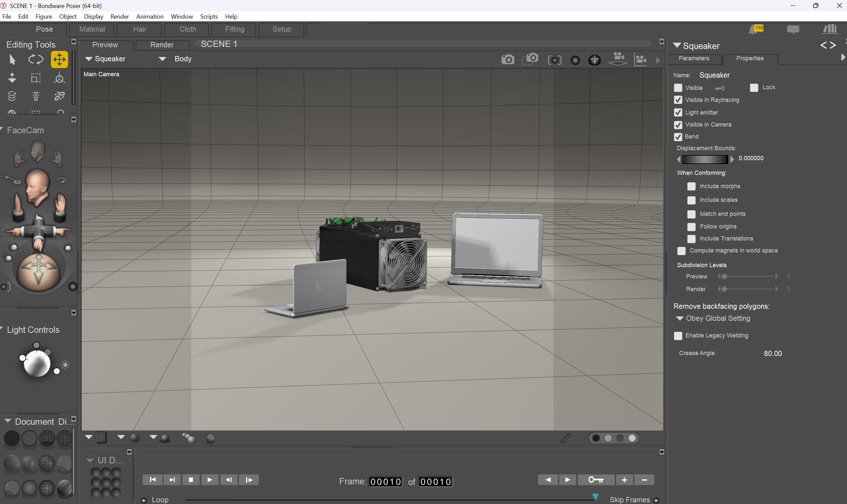This screenshot has width=847, height=504.
Task: Pick the Scale editing tool
Action: click(36, 78)
